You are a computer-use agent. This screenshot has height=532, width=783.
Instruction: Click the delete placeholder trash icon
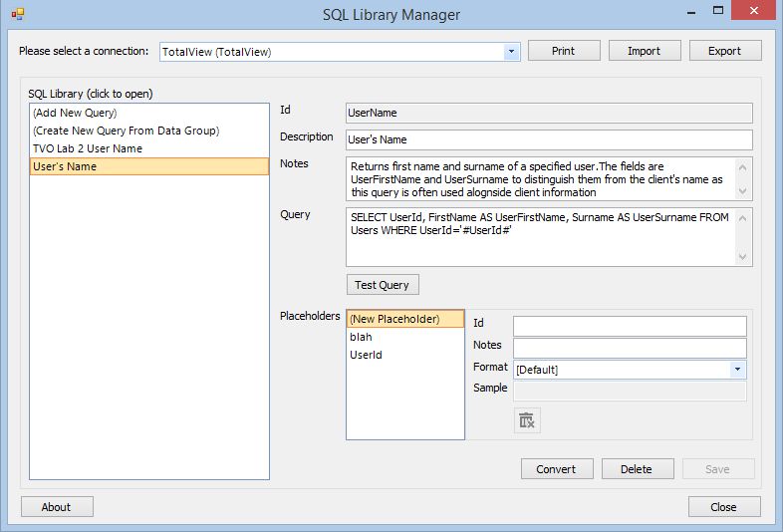coord(527,420)
